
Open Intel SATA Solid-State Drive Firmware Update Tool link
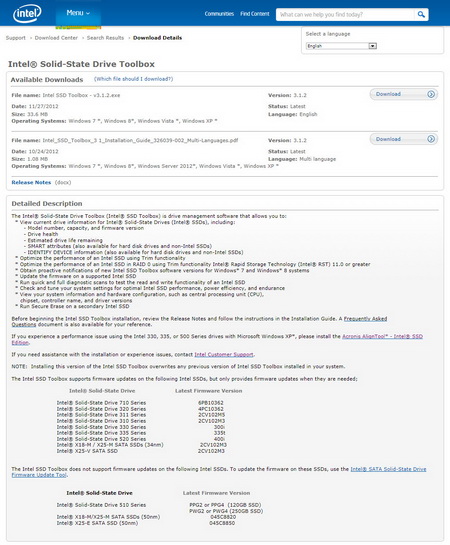tap(388, 469)
